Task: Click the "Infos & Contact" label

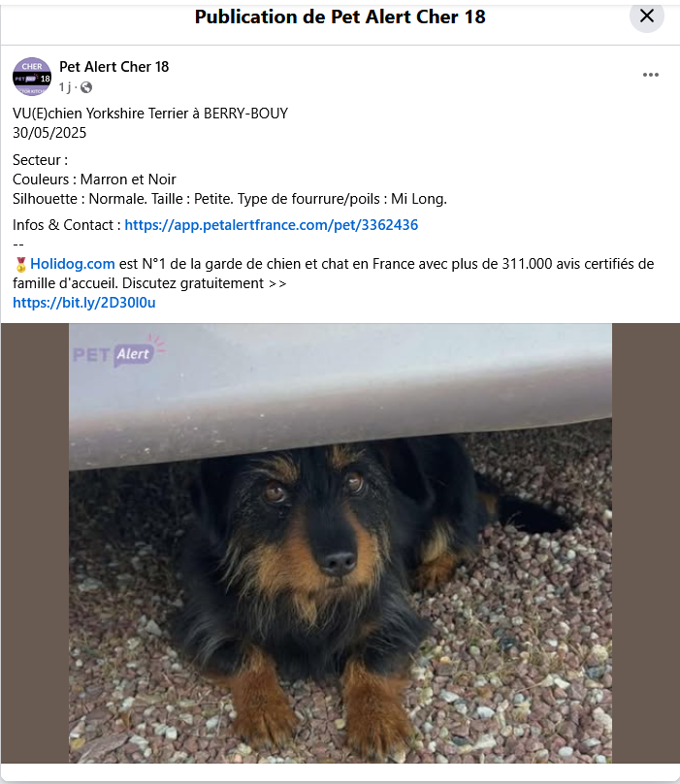Action: pyautogui.click(x=63, y=225)
